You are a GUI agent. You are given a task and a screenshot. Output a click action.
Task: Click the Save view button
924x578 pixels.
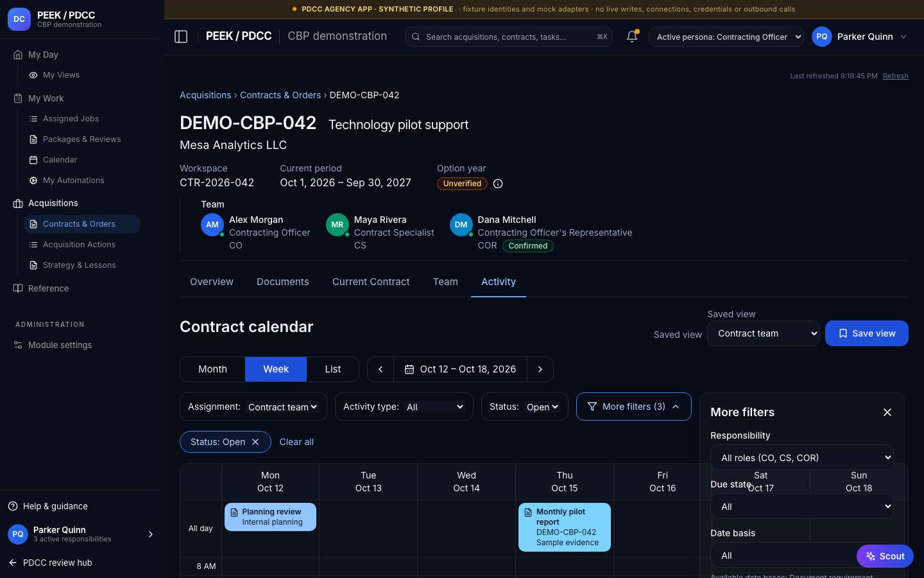[x=866, y=333]
